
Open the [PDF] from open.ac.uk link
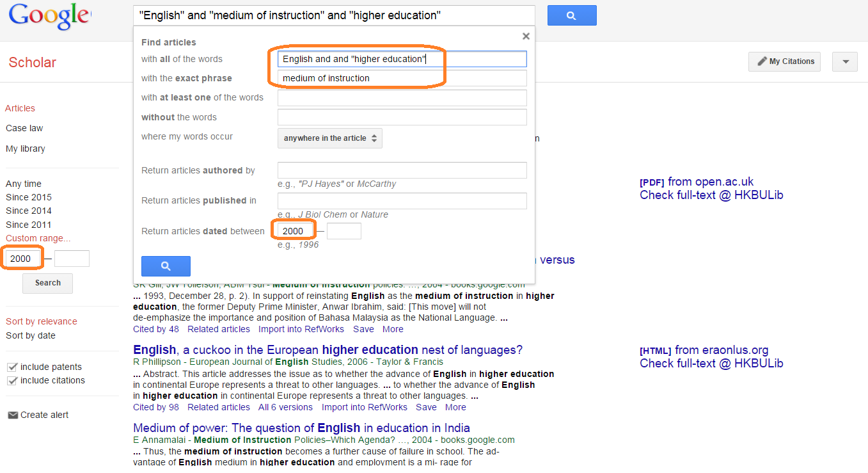697,182
